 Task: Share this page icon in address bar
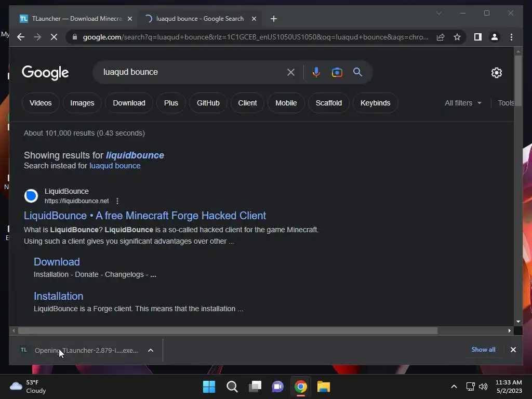441,37
